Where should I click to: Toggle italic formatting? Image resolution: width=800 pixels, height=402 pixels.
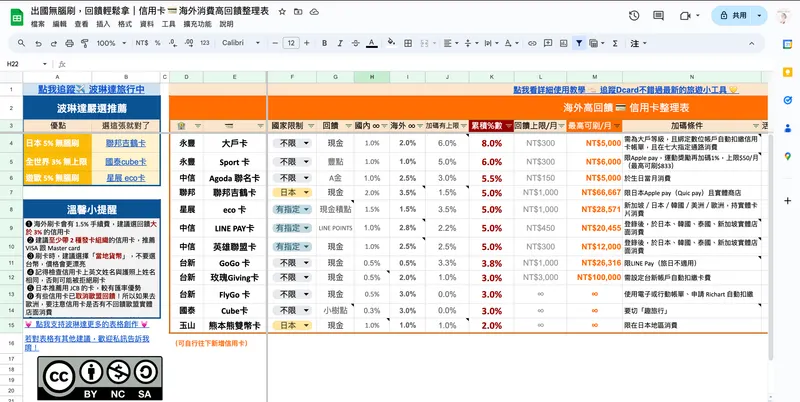(340, 43)
